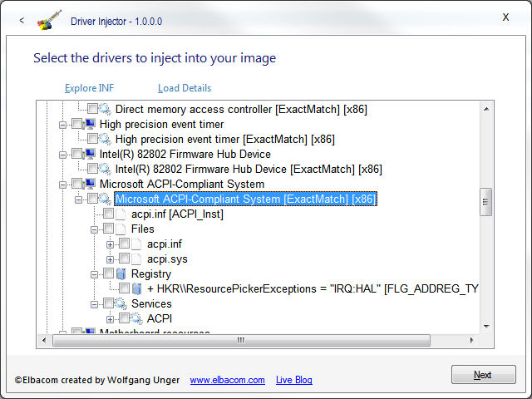Check the acpi.inf [ACPI_Inst] checkbox
The width and height of the screenshot is (532, 399).
109,214
